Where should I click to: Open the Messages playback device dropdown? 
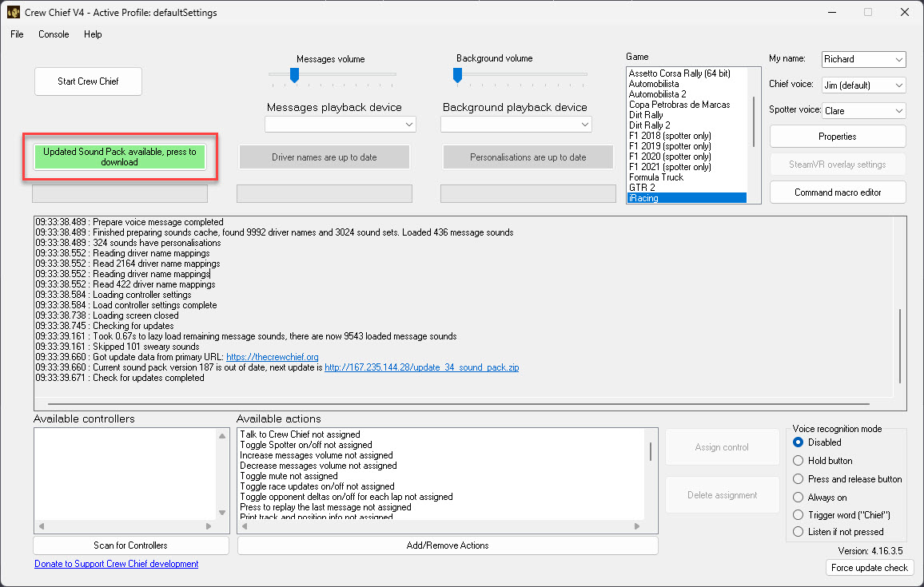[340, 124]
